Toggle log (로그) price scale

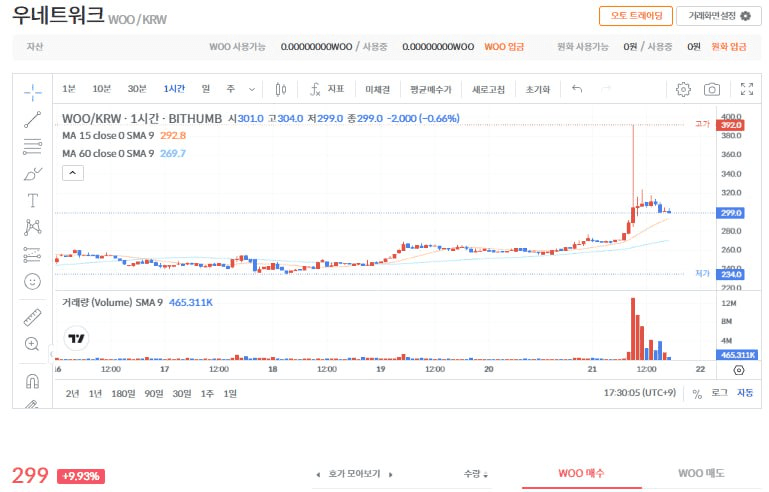coord(719,393)
